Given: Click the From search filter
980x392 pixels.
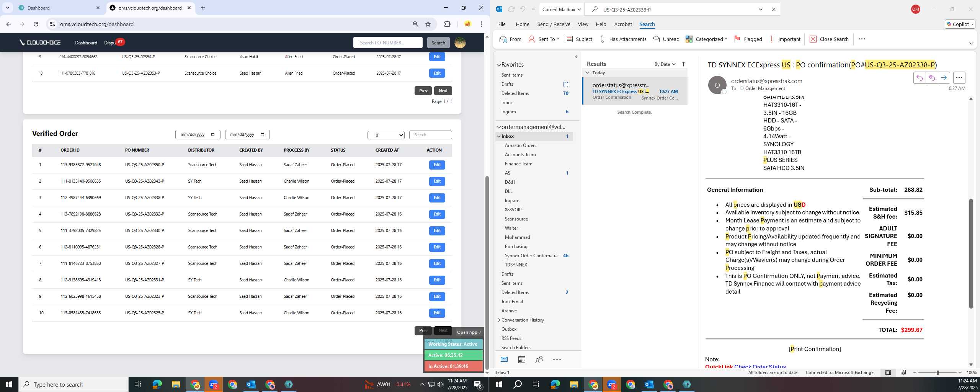Looking at the screenshot, I should click(510, 39).
